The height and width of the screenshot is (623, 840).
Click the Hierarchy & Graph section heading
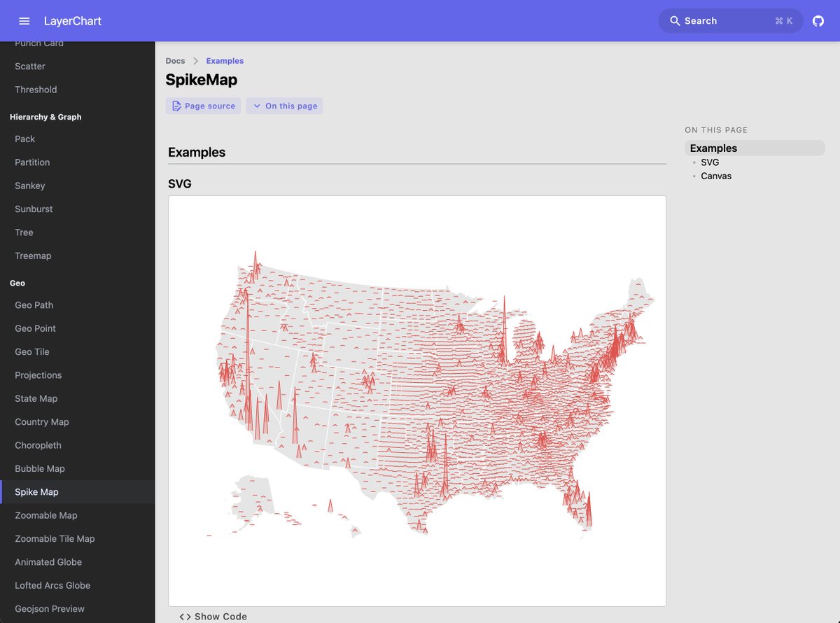tap(45, 117)
